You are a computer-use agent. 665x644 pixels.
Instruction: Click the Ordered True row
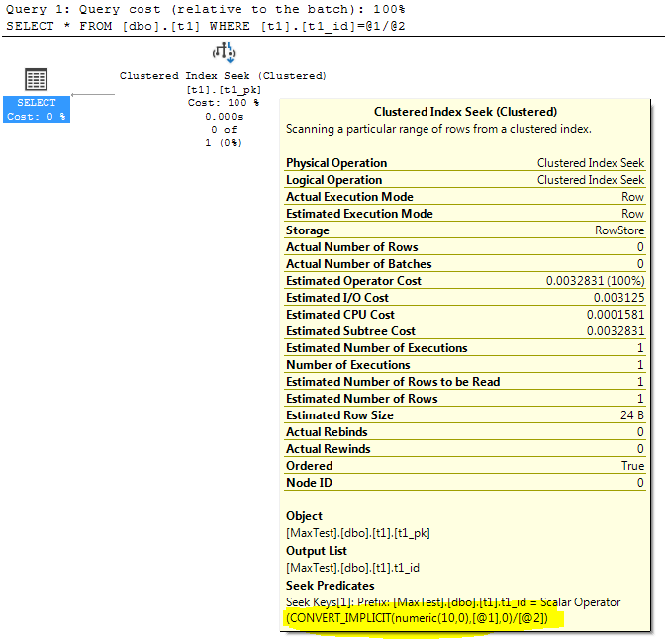pyautogui.click(x=465, y=466)
